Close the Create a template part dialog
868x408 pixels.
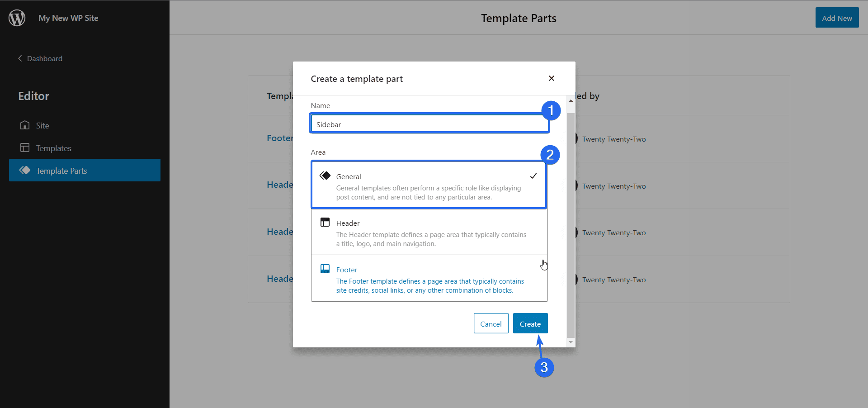551,78
